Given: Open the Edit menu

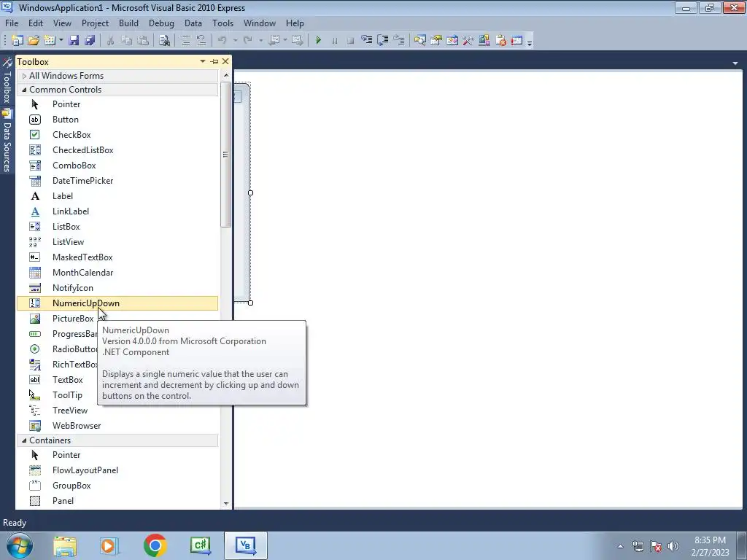Looking at the screenshot, I should click(36, 23).
